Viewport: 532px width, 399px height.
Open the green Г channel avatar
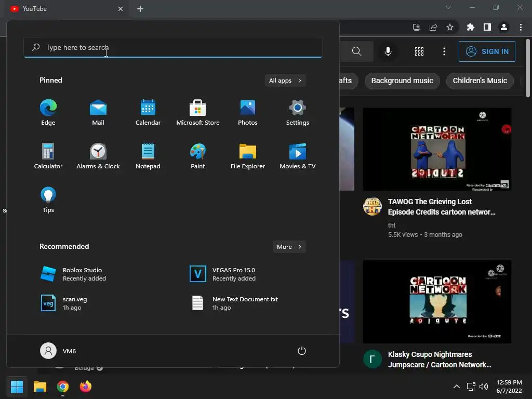click(x=372, y=359)
